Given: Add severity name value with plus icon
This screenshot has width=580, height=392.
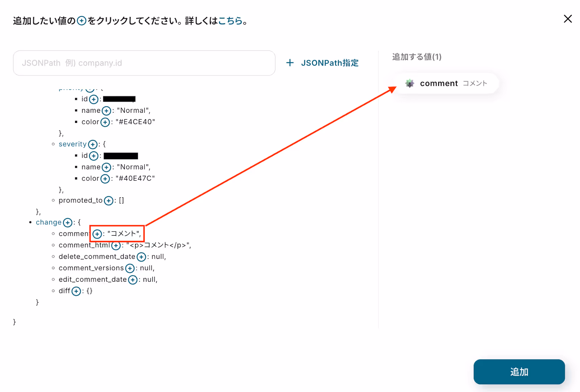Looking at the screenshot, I should pyautogui.click(x=106, y=167).
